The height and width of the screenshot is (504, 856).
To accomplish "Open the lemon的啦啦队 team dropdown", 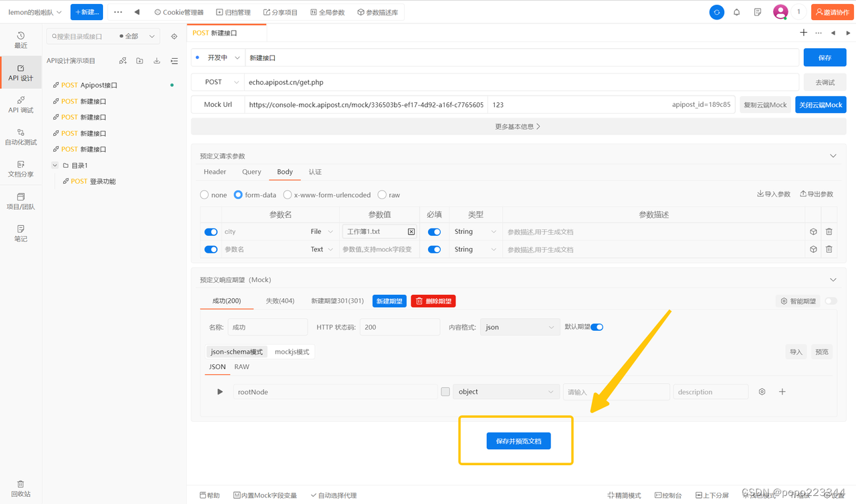I will pyautogui.click(x=35, y=12).
